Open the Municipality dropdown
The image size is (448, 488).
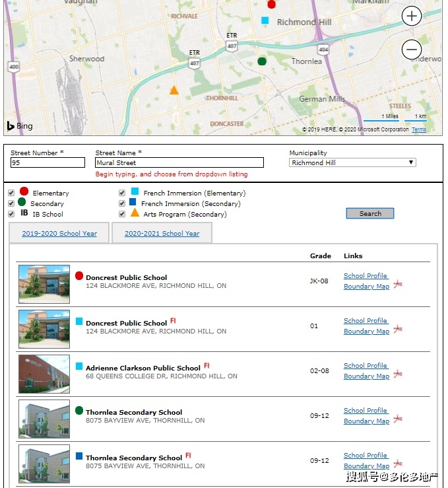[x=352, y=162]
